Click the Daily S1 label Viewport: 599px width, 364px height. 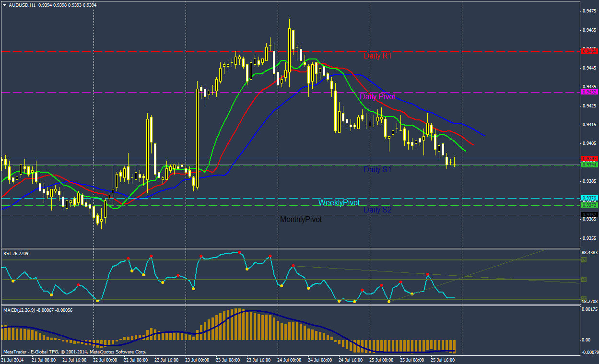coord(377,170)
